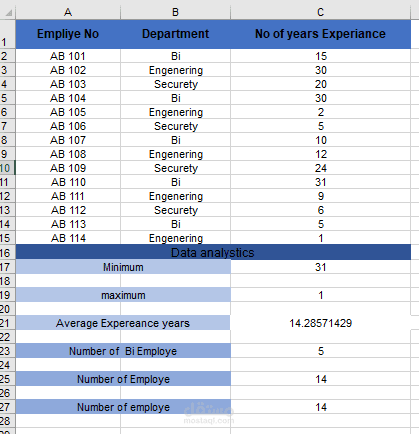Click the No of years Experiance header
Image resolution: width=419 pixels, height=434 pixels.
pyautogui.click(x=320, y=34)
